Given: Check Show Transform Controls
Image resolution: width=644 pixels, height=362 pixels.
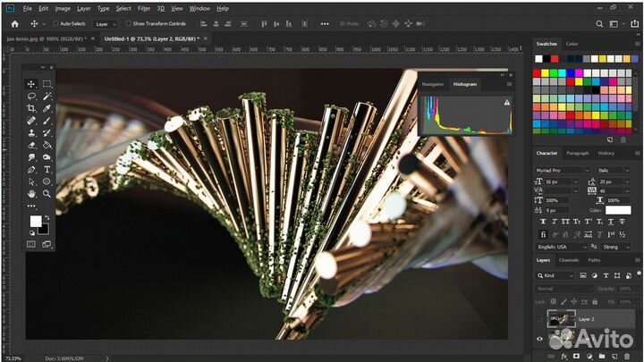Looking at the screenshot, I should [128, 23].
